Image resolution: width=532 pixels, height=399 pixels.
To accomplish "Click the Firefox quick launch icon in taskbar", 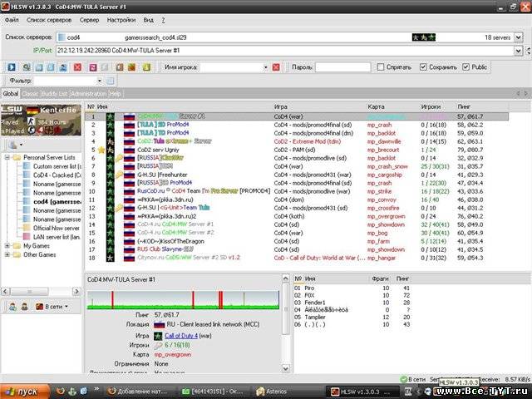I will coord(61,392).
